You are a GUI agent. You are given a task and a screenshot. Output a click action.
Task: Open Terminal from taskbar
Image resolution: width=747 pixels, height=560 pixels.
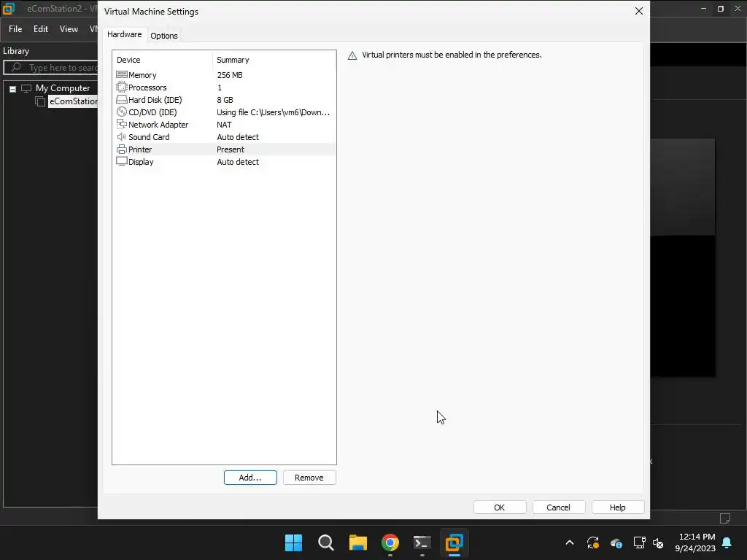click(x=422, y=542)
